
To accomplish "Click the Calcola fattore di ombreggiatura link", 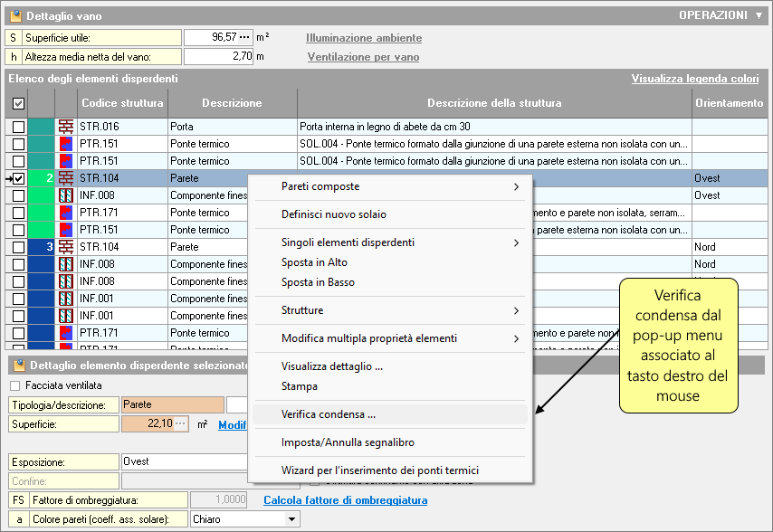I will (x=345, y=500).
